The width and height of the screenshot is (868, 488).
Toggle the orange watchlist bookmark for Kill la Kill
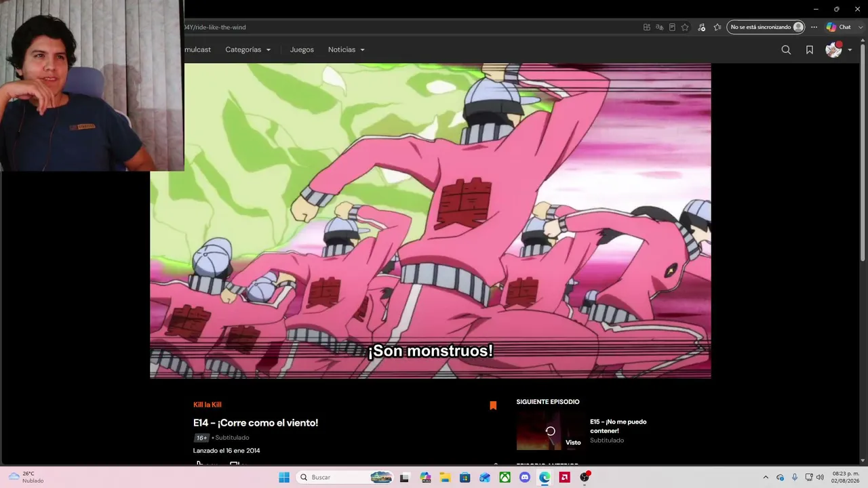coord(493,405)
